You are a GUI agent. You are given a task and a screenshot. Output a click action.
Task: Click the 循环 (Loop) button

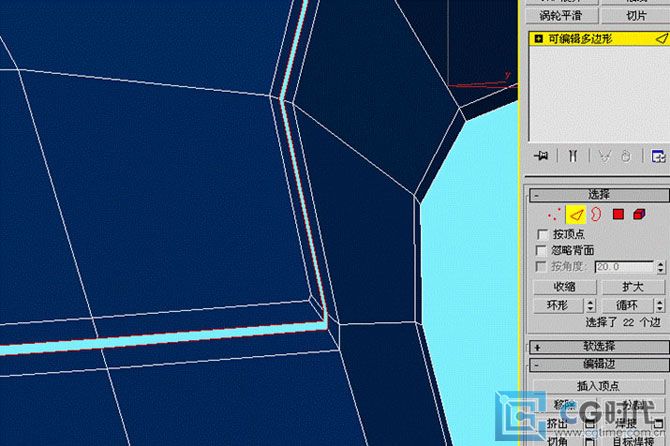(x=627, y=305)
